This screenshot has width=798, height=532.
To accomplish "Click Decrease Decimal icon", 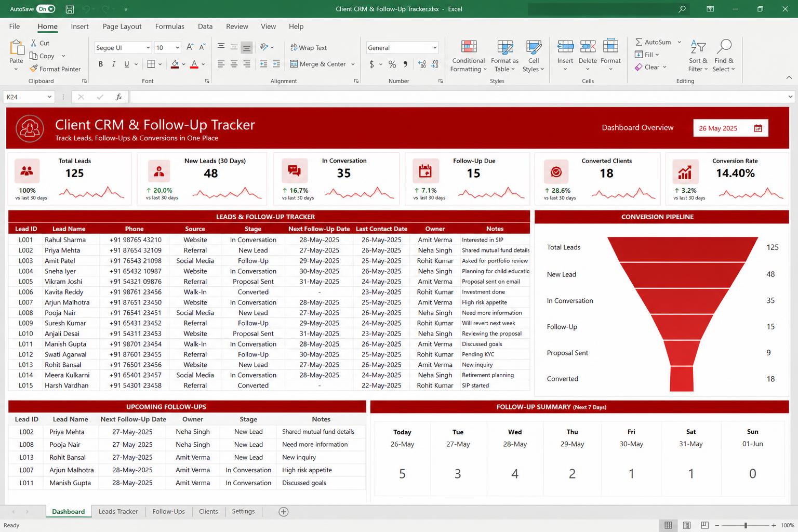I will point(435,64).
